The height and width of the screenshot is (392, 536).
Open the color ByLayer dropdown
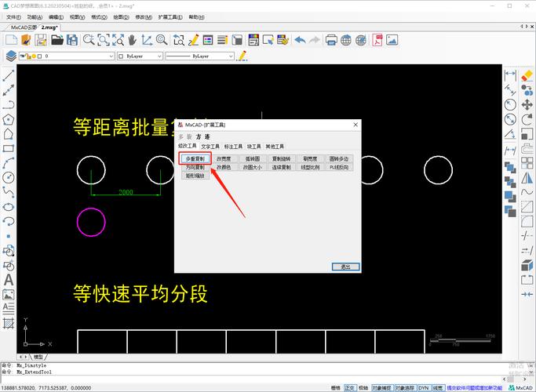140,56
